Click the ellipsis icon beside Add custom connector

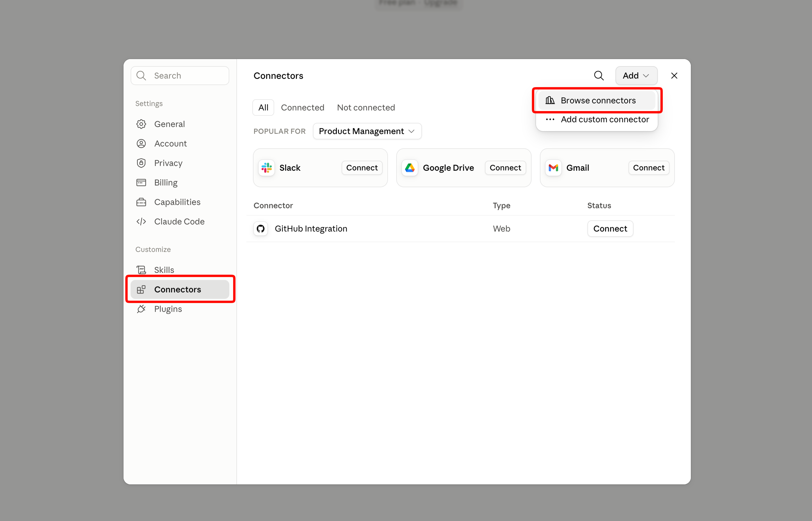coord(550,119)
